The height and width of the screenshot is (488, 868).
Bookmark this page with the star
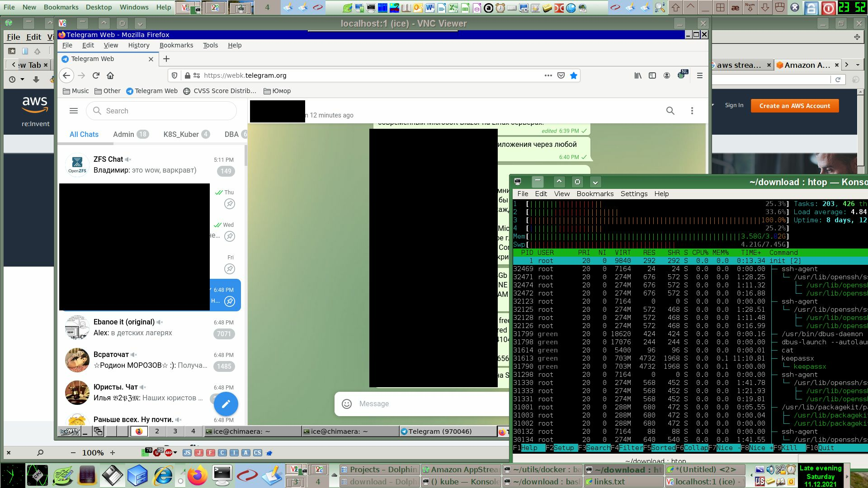(x=574, y=75)
